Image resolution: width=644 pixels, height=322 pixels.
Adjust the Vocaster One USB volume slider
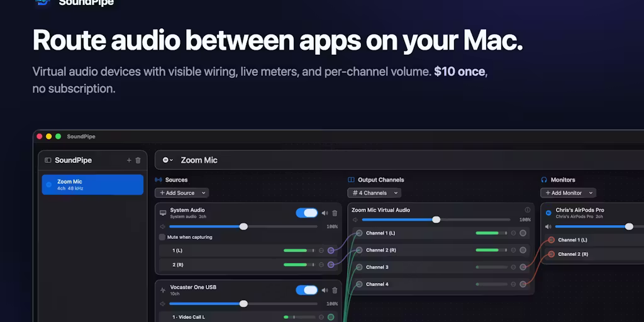pyautogui.click(x=243, y=304)
